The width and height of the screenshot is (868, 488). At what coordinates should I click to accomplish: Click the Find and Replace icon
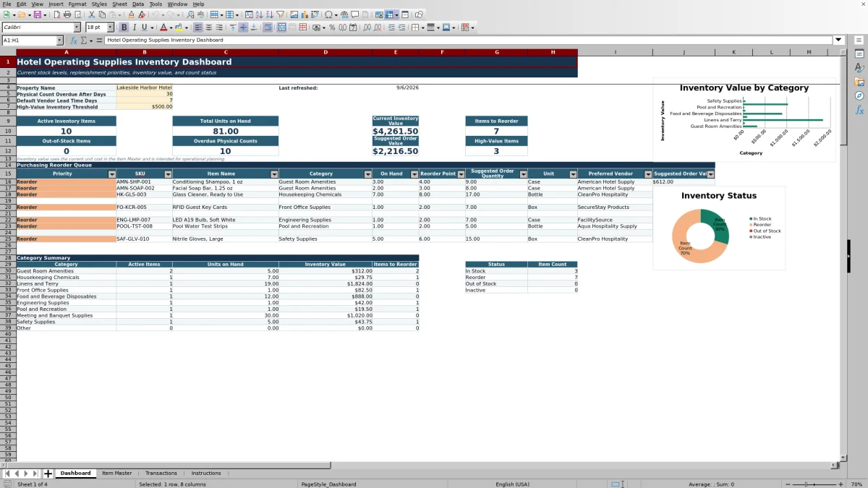tap(190, 14)
